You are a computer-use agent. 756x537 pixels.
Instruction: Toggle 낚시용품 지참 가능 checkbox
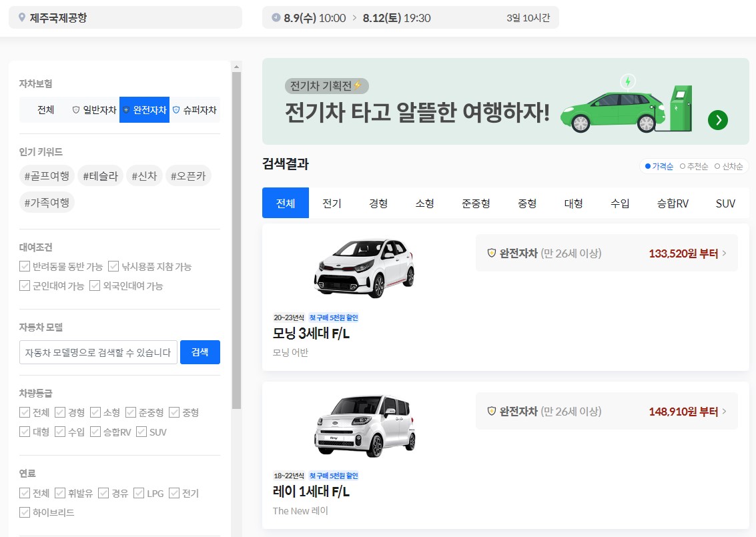point(113,266)
